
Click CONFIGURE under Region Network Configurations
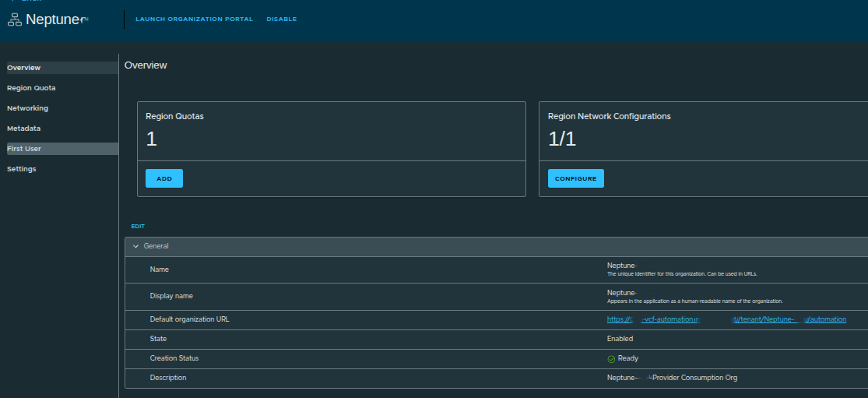coord(575,178)
